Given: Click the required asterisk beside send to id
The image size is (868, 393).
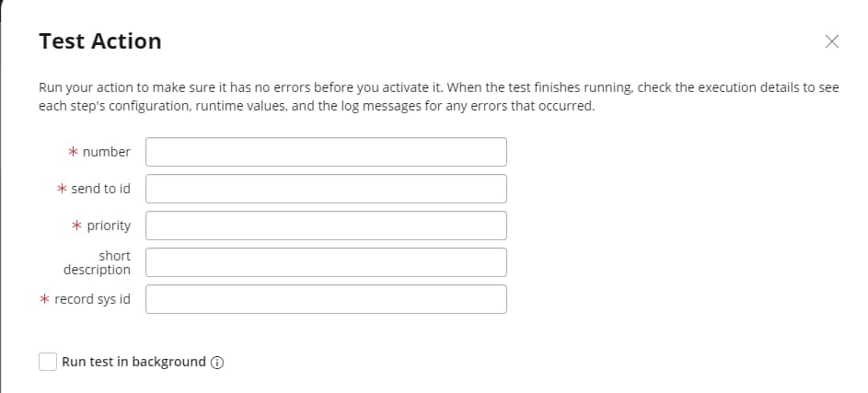Looking at the screenshot, I should [x=63, y=189].
